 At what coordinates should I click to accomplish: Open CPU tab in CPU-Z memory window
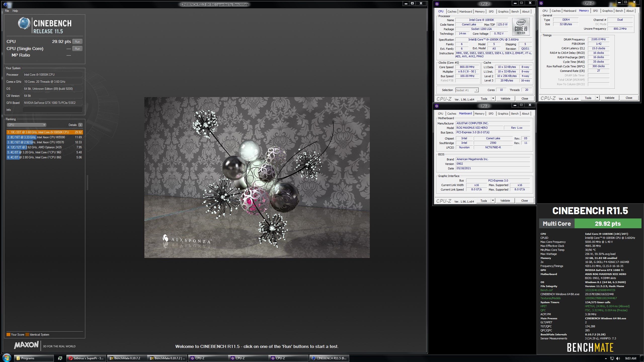pyautogui.click(x=545, y=11)
